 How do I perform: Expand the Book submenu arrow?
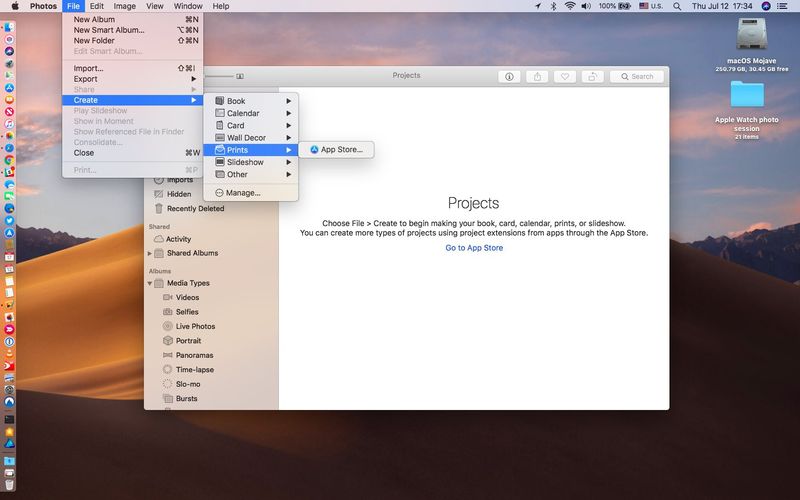click(x=289, y=101)
